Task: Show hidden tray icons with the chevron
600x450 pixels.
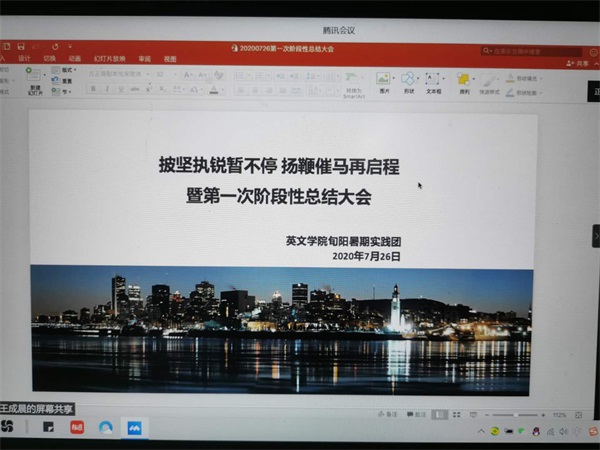Action: (481, 431)
